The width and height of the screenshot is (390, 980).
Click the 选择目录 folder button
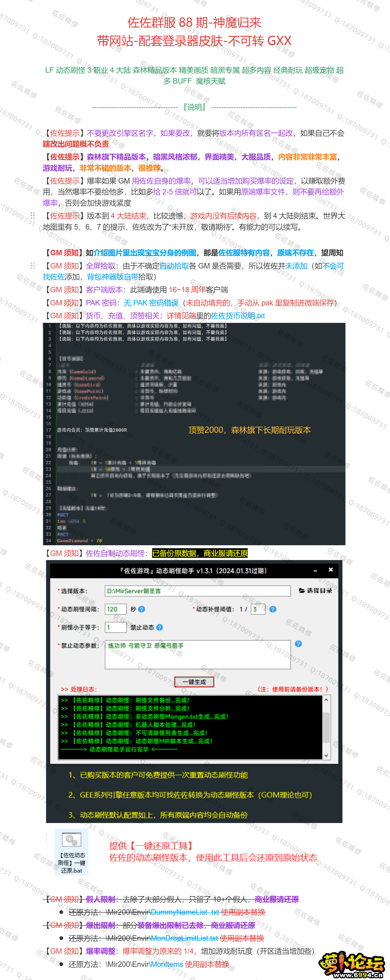tap(315, 590)
